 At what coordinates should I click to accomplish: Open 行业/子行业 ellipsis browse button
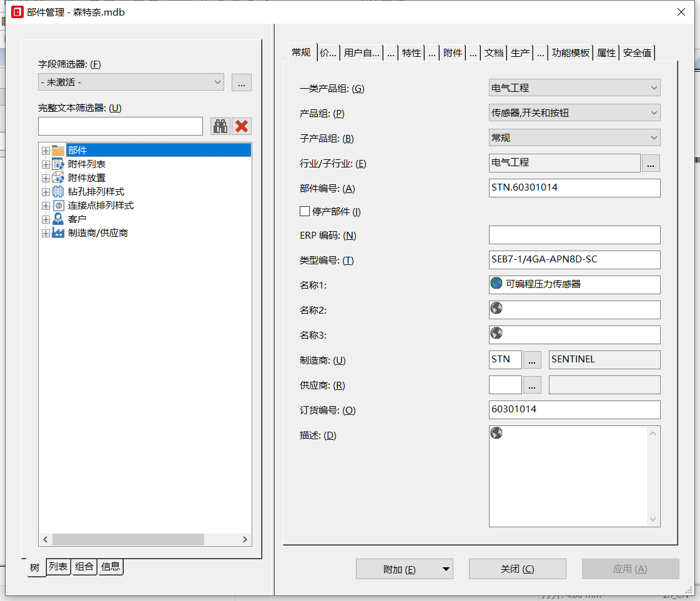[x=651, y=163]
